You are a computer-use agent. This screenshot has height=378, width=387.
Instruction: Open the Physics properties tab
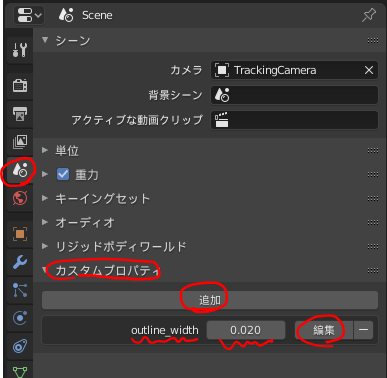[20, 318]
